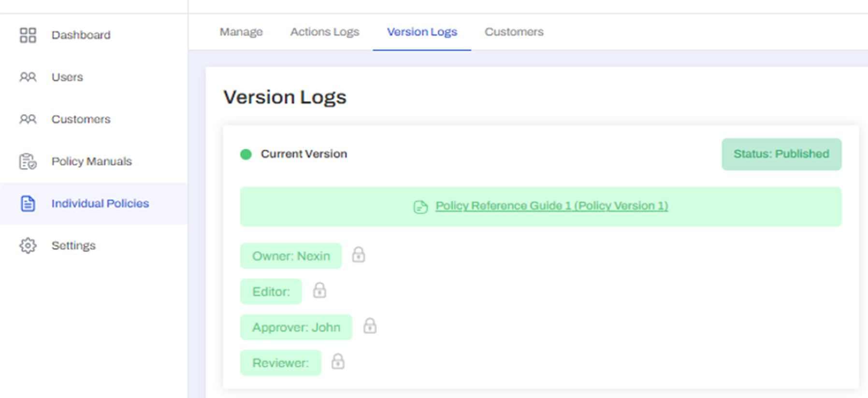Click the Status: Published badge
868x398 pixels.
[x=781, y=154]
